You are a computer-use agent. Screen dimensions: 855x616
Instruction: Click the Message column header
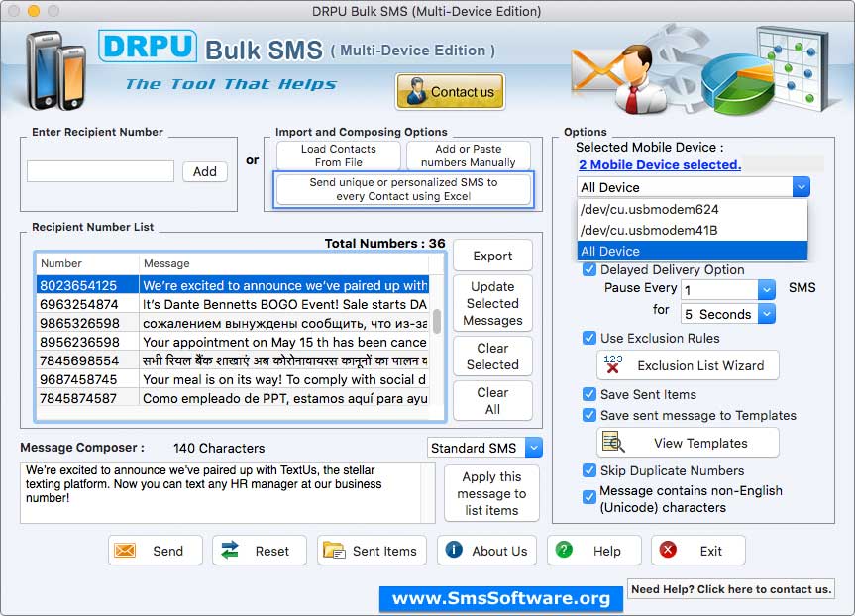tap(284, 263)
